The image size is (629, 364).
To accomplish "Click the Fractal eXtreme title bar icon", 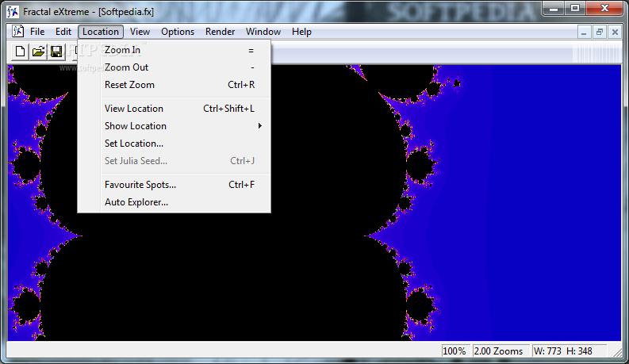I will [x=13, y=12].
